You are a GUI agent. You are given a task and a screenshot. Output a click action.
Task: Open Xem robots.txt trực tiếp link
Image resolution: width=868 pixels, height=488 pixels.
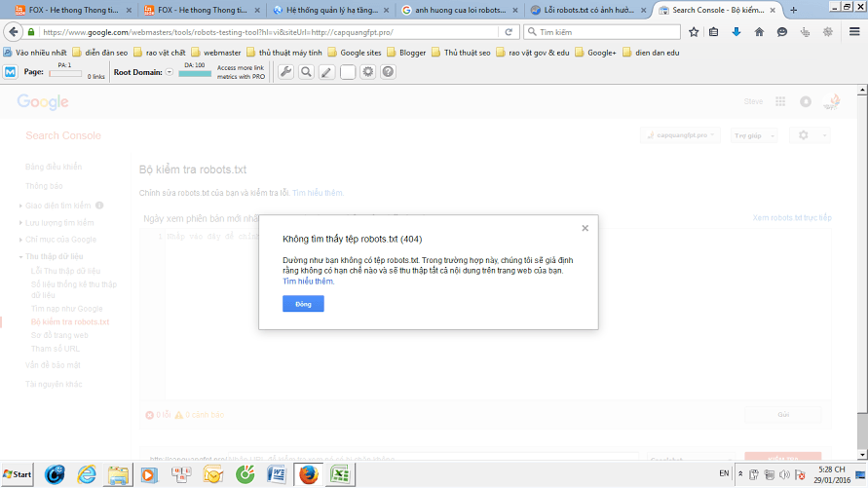click(x=792, y=217)
